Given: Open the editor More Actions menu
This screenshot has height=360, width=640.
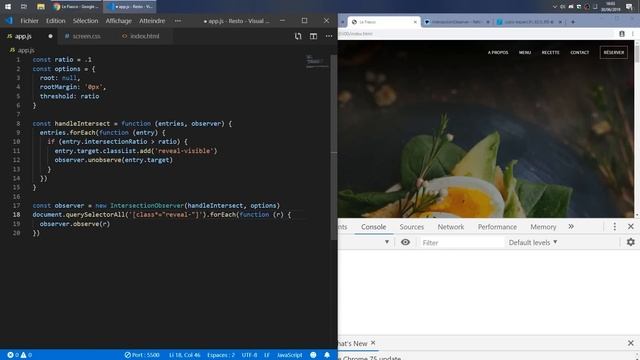Looking at the screenshot, I should pyautogui.click(x=329, y=36).
